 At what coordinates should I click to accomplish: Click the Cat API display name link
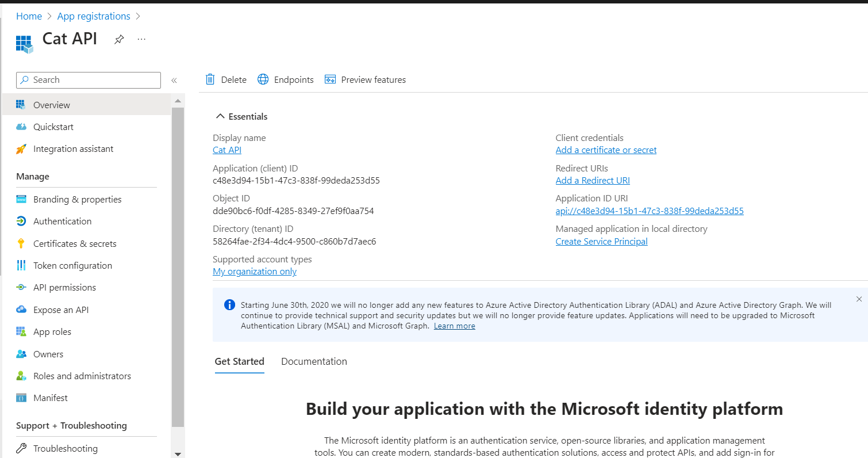(227, 150)
